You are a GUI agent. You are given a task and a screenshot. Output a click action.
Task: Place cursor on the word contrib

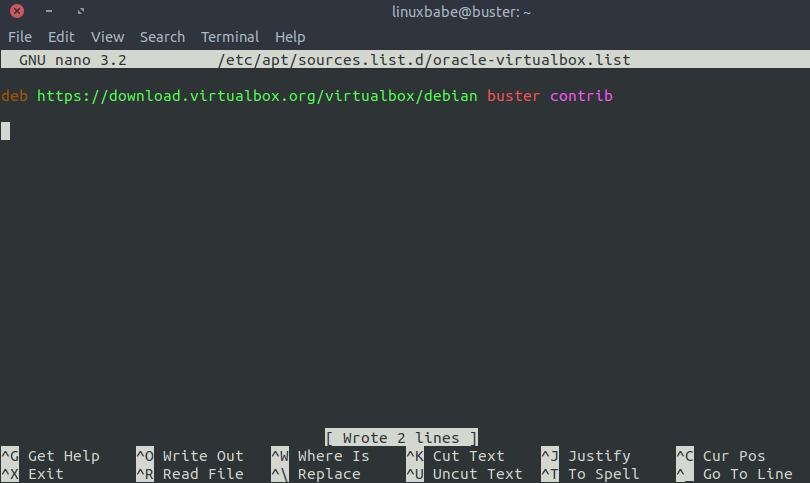(581, 96)
